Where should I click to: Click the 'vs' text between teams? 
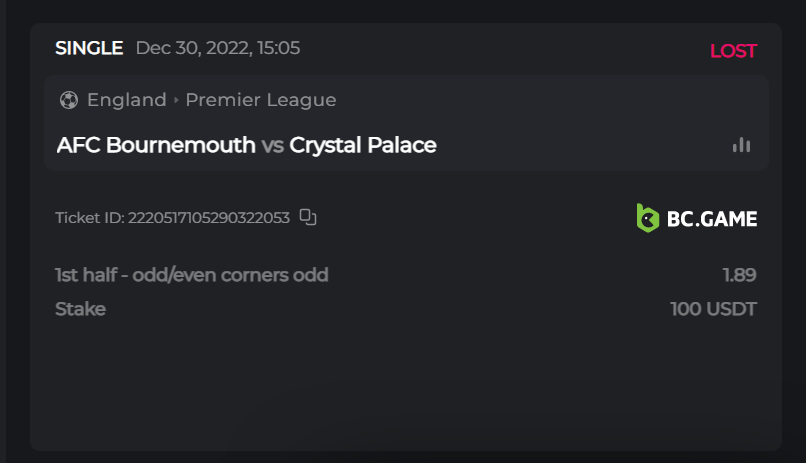coord(272,145)
